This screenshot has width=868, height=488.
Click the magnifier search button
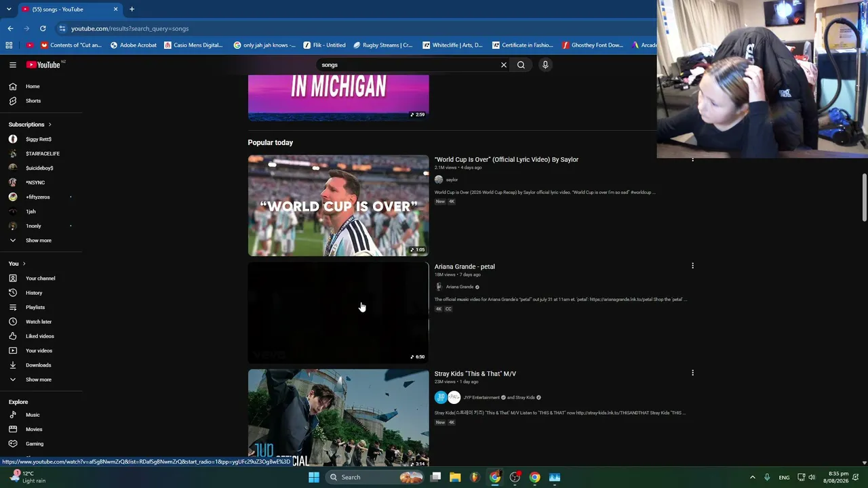(521, 65)
